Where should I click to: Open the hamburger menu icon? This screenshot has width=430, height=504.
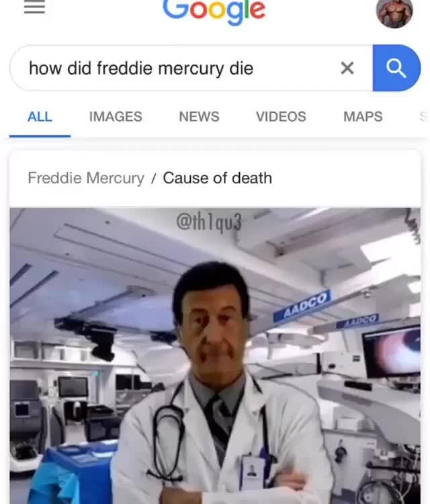point(34,7)
